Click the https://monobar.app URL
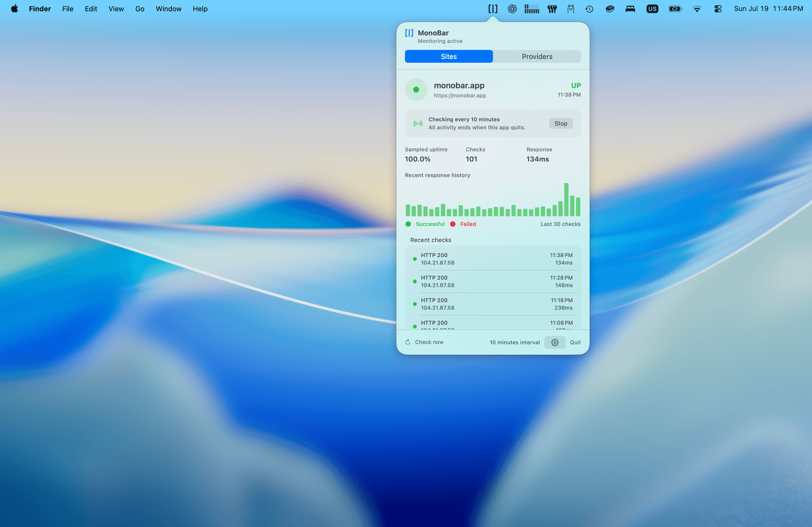Image resolution: width=812 pixels, height=527 pixels. tap(460, 96)
